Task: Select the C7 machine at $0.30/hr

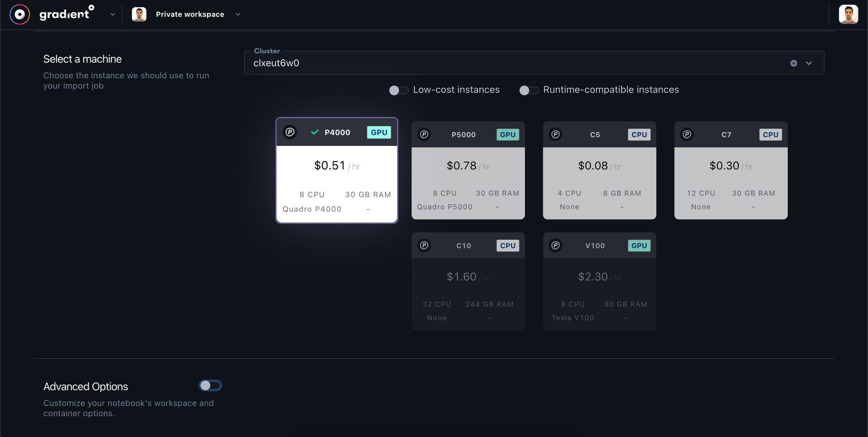Action: pos(731,170)
